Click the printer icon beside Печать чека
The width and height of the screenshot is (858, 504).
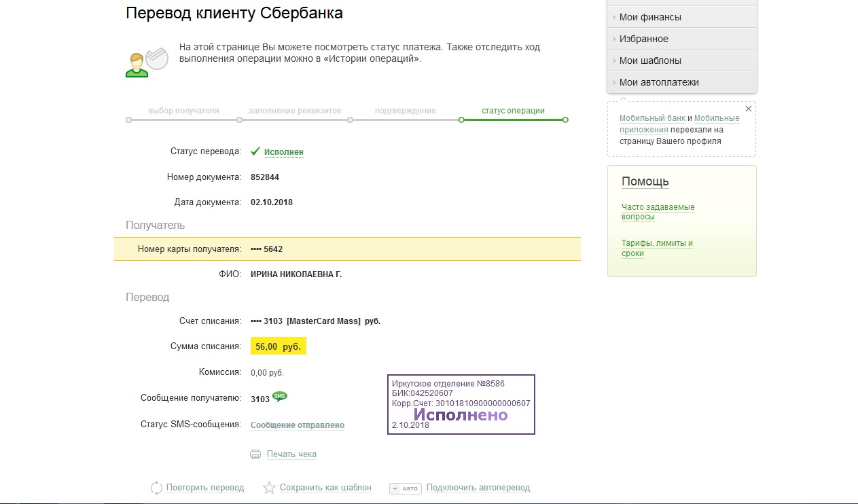(255, 454)
